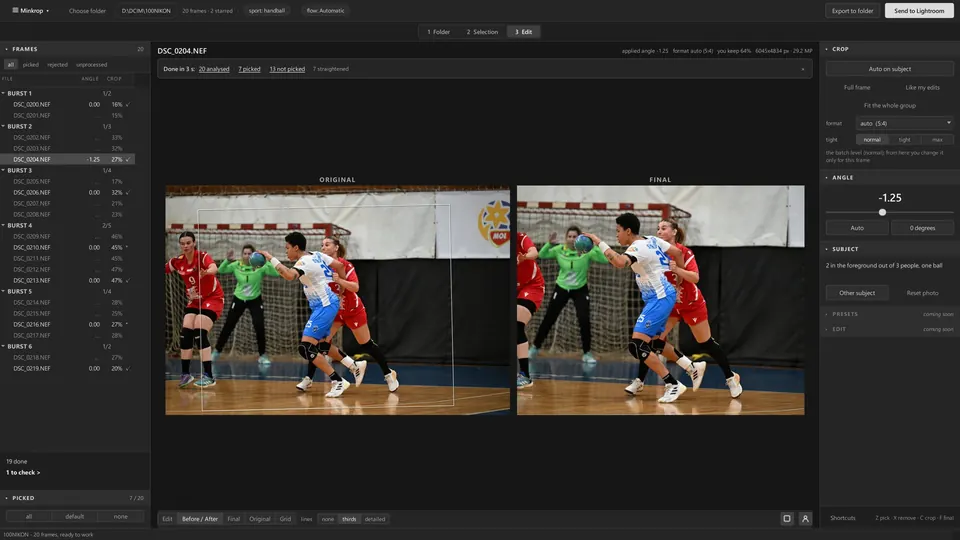Click 'Fit the whole group' option
960x540 pixels.
coord(890,105)
